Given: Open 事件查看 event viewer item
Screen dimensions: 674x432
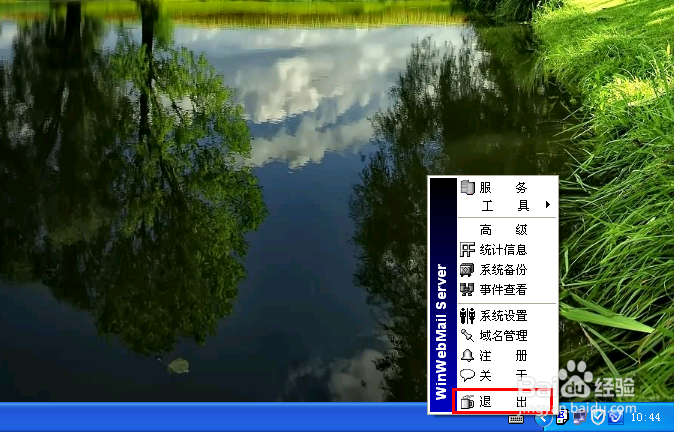Looking at the screenshot, I should click(507, 290).
